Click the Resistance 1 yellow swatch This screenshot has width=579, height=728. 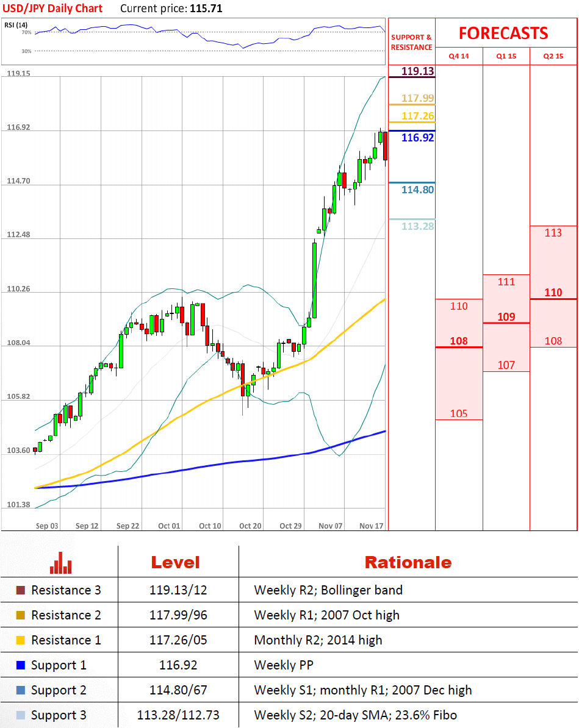coord(21,640)
